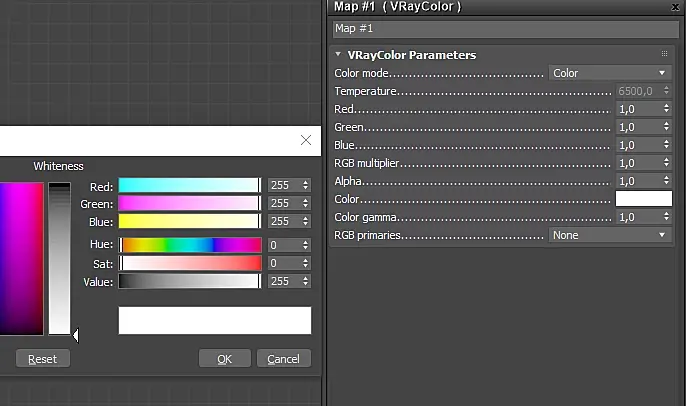Click the Alpha spinner arrows
The height and width of the screenshot is (406, 686).
tap(666, 181)
